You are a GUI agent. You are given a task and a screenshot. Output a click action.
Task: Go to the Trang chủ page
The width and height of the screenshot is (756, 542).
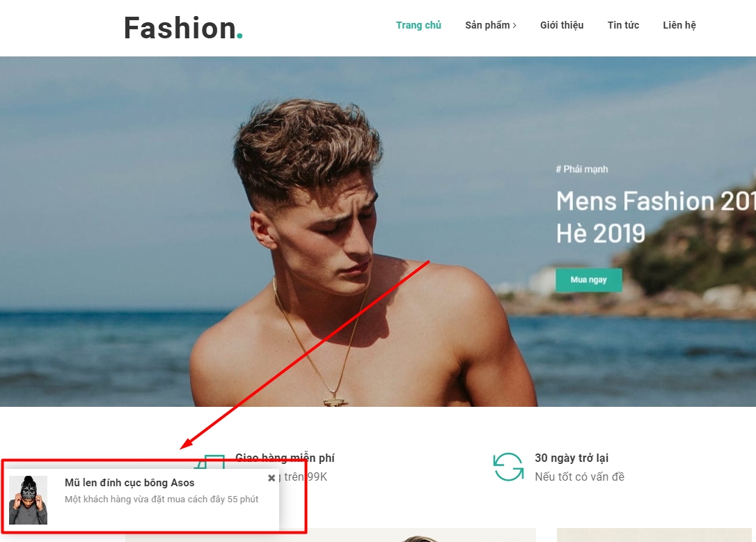point(418,25)
